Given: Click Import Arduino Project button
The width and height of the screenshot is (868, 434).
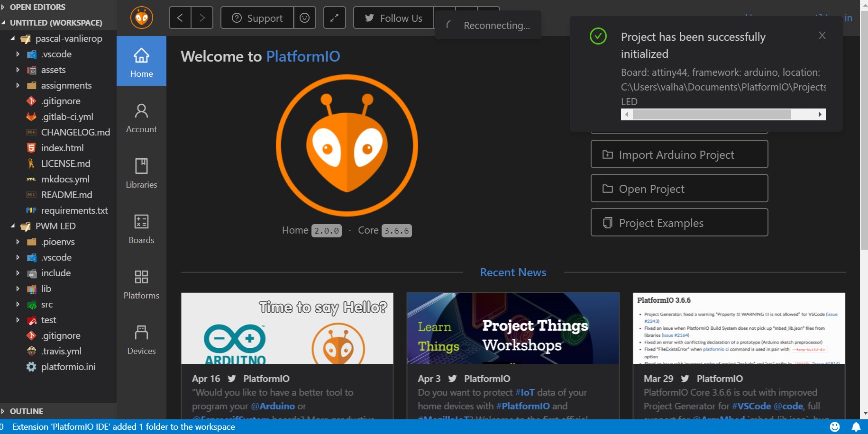Looking at the screenshot, I should tap(679, 154).
